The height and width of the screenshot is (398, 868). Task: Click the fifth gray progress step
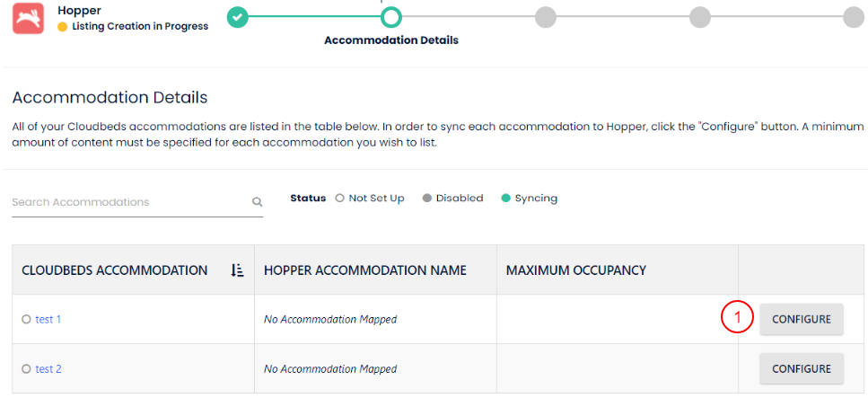854,17
